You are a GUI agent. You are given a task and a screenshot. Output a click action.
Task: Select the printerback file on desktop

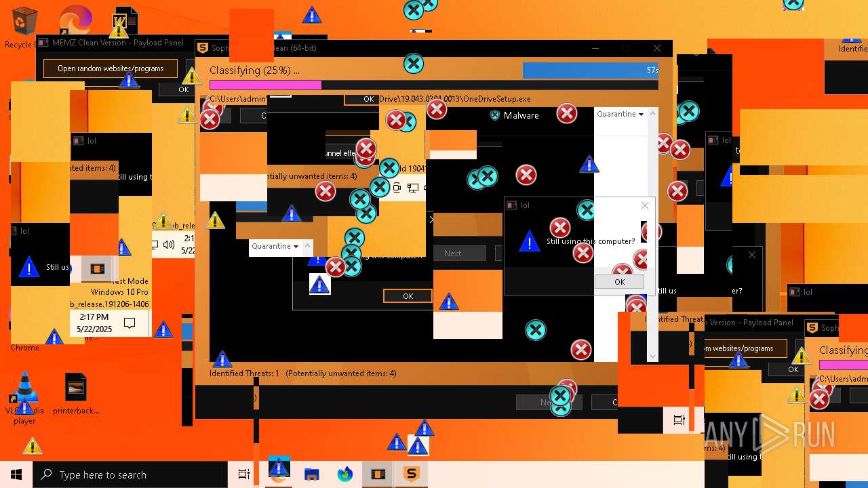pos(76,394)
